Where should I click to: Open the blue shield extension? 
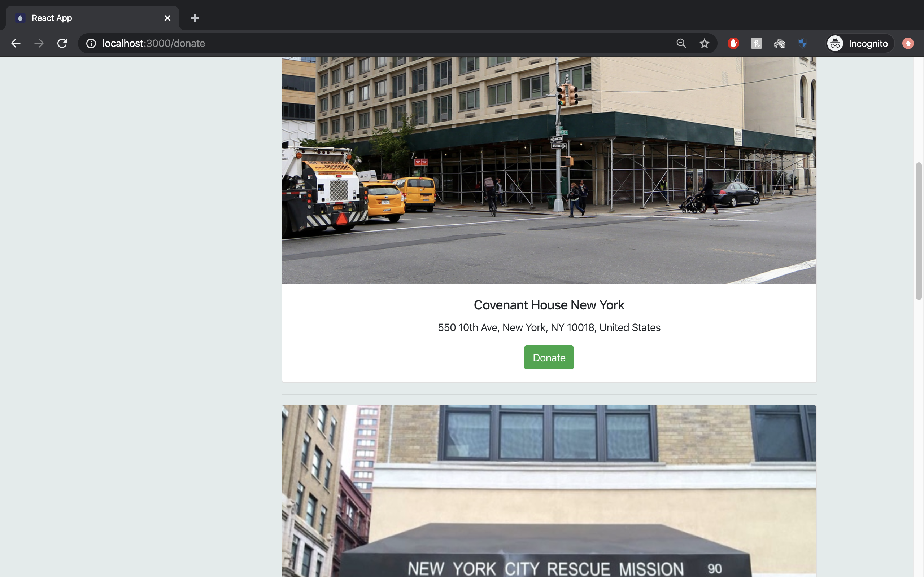click(x=802, y=44)
